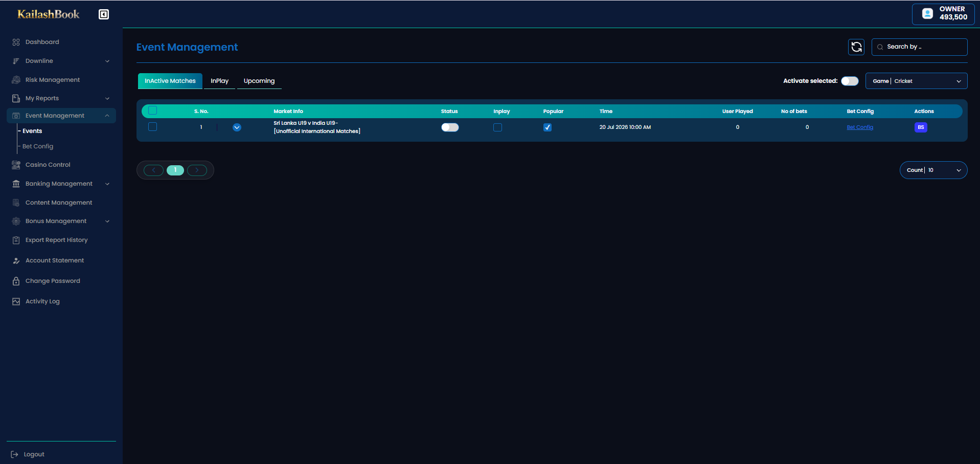Click the Event Management icon in sidebar
The width and height of the screenshot is (980, 464).
[16, 116]
